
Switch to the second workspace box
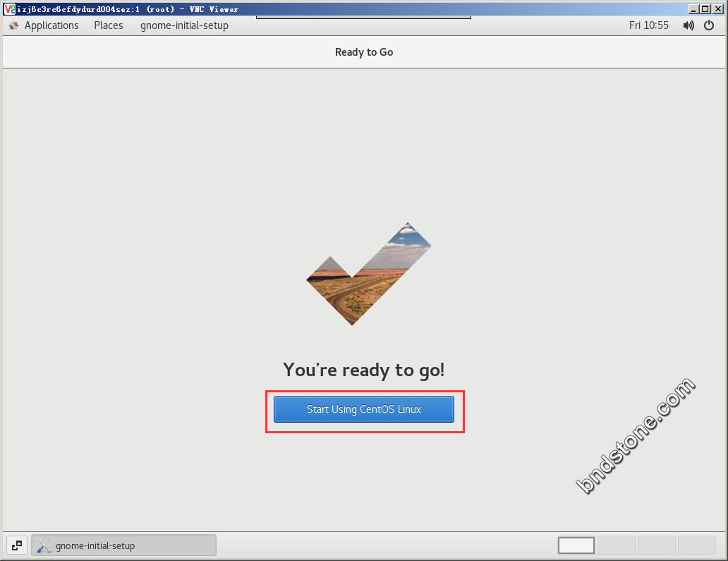(616, 545)
